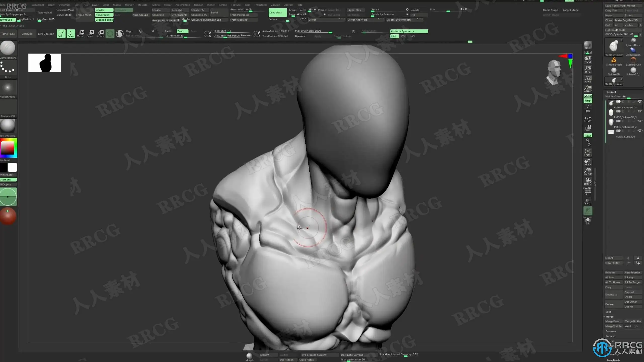Enable PolyF wireframe display
The width and height of the screenshot is (644, 362).
coord(588,191)
